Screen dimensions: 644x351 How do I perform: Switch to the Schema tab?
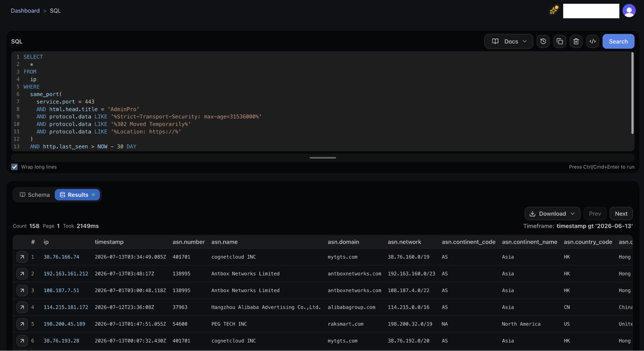35,195
